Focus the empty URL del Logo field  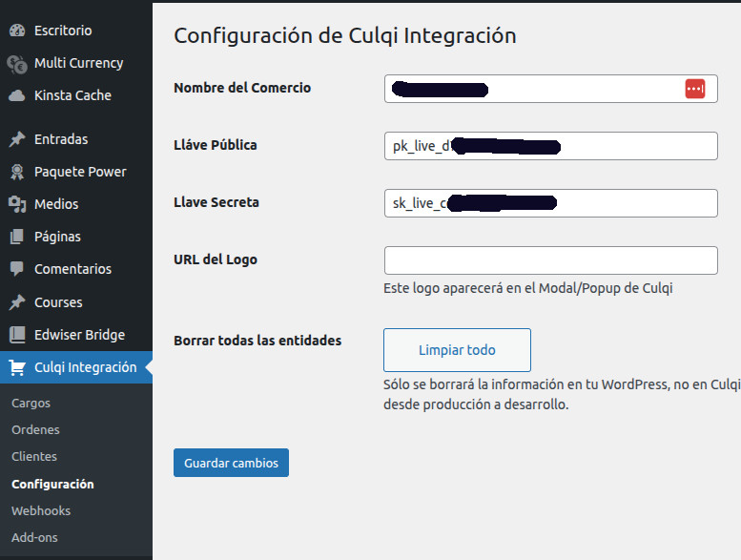pyautogui.click(x=551, y=260)
